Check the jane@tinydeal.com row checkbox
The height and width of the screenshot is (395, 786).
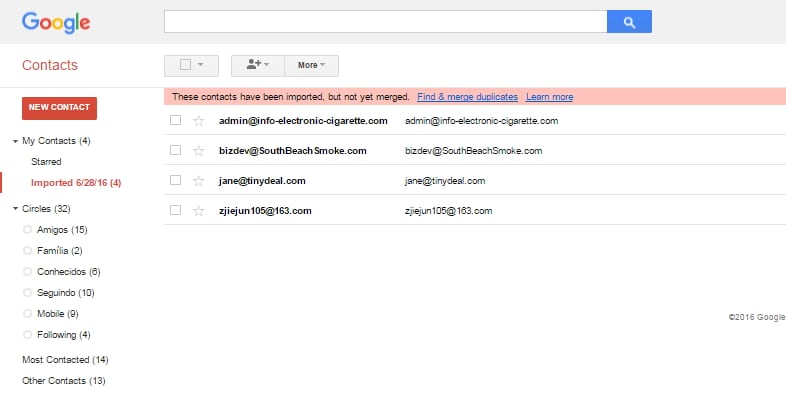[x=175, y=180]
